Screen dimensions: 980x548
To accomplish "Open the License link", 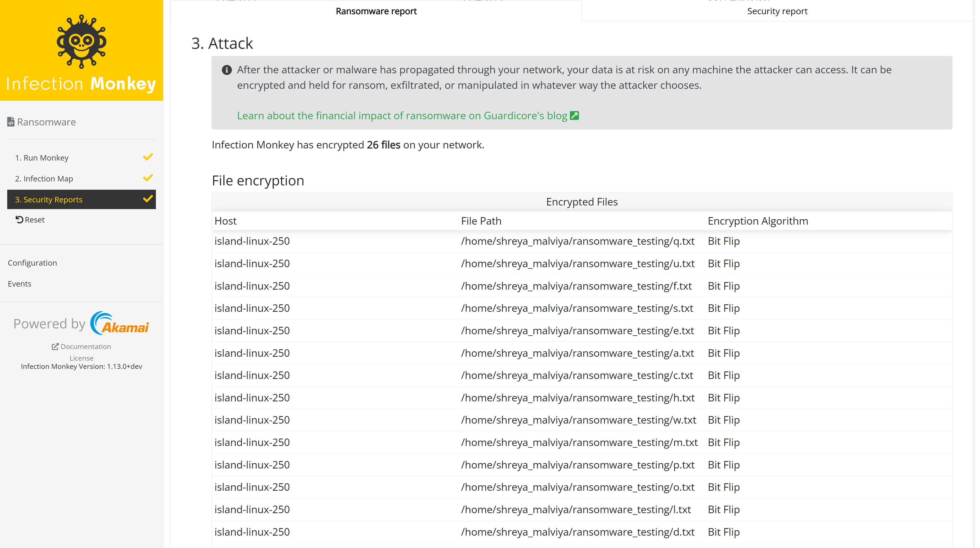I will pyautogui.click(x=81, y=358).
